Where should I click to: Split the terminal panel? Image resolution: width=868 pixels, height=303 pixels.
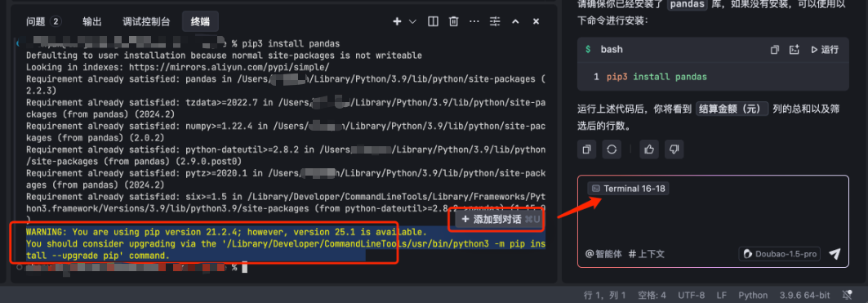(433, 21)
